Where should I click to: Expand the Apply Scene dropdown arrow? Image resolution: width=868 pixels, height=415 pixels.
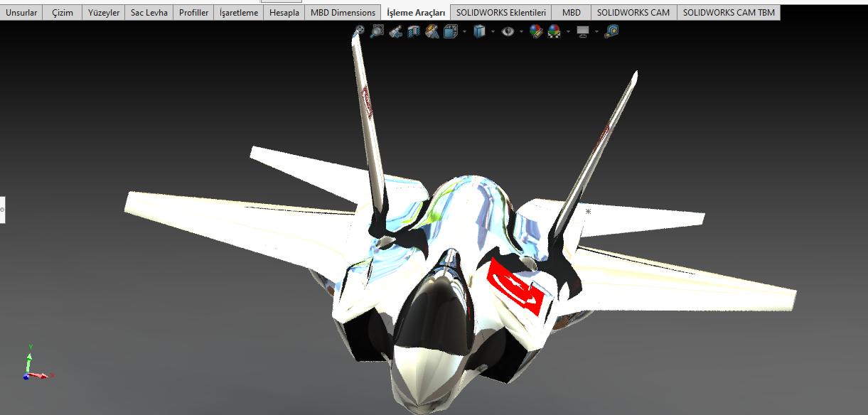(568, 31)
